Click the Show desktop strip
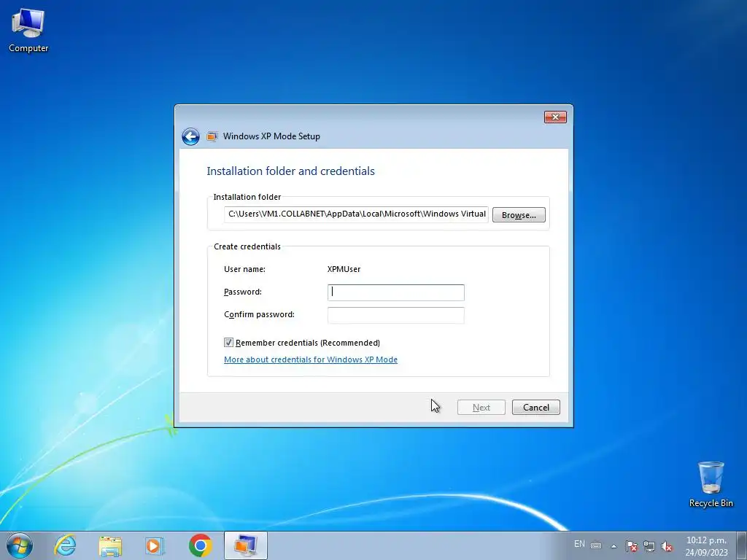The height and width of the screenshot is (560, 747). (x=742, y=545)
